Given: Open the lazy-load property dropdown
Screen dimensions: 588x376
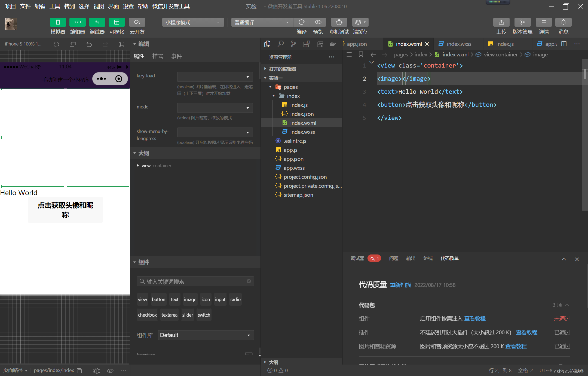Looking at the screenshot, I should click(215, 77).
